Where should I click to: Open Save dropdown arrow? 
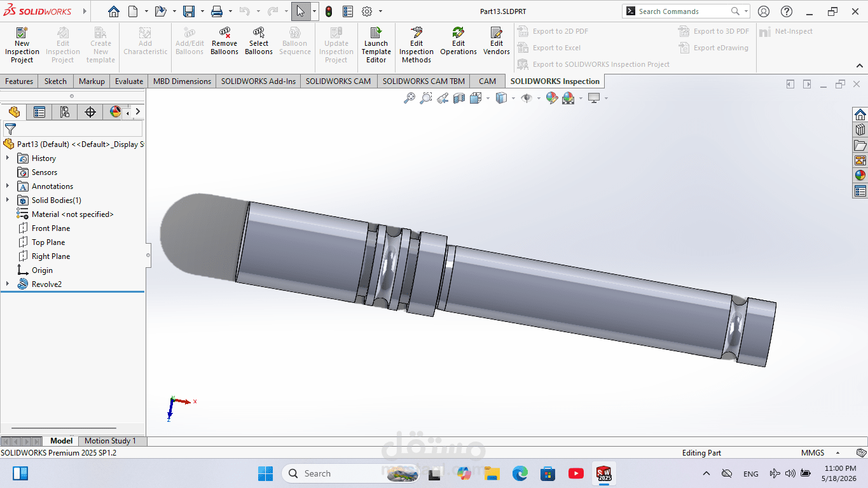(x=202, y=11)
